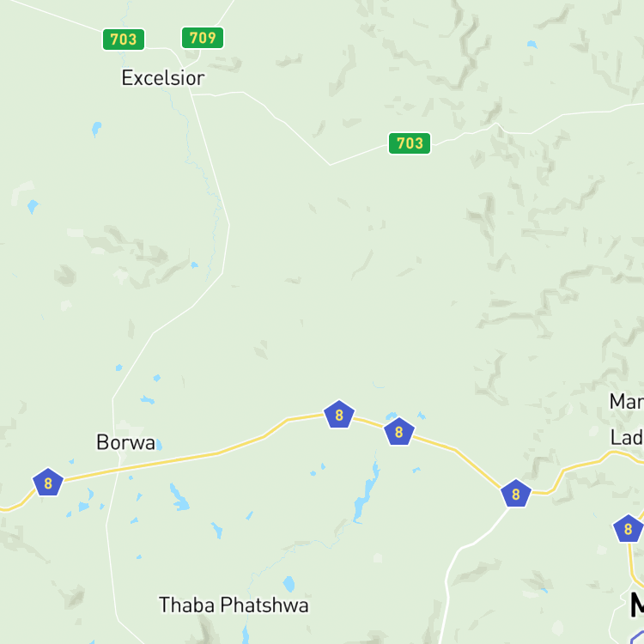Click where the white road crosses Route 8 at Borwa

(x=118, y=469)
